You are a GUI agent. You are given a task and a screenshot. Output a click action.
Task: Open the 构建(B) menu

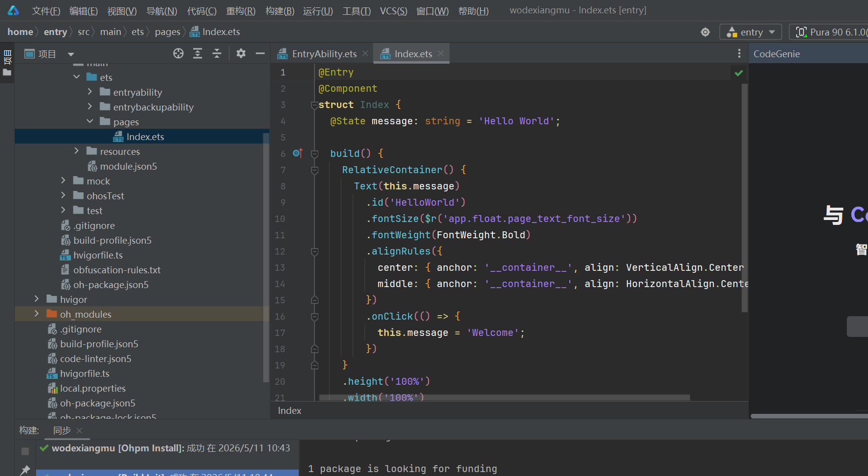click(x=279, y=11)
